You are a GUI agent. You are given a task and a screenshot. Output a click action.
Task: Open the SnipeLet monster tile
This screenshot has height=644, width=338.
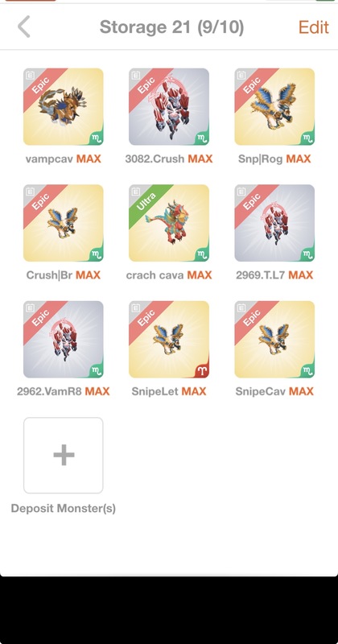coord(169,339)
